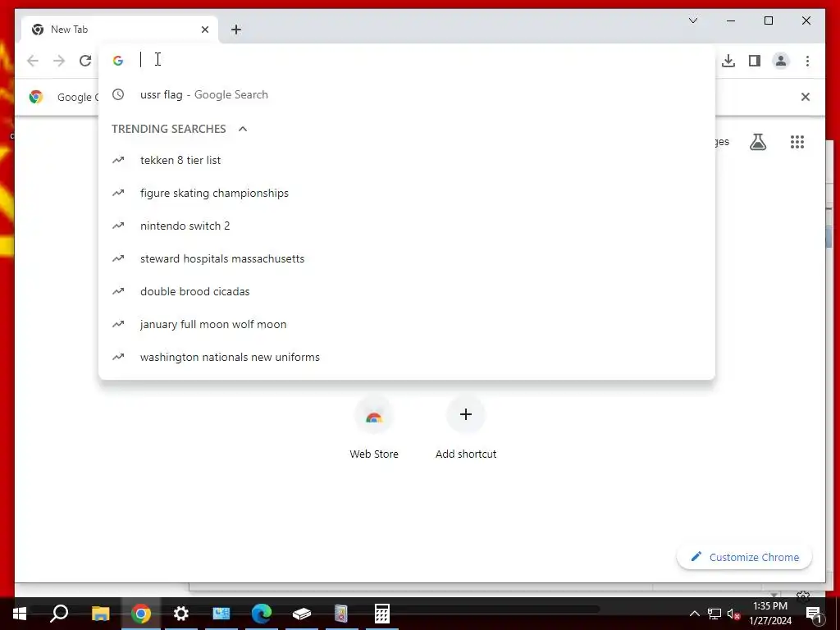Image resolution: width=840 pixels, height=630 pixels.
Task: Click the trending arrow icon beside tekken 8
Action: pyautogui.click(x=118, y=160)
